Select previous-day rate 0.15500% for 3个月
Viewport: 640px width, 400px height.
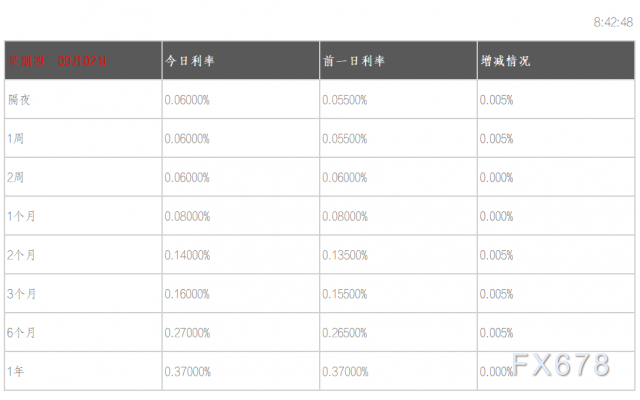tap(345, 294)
